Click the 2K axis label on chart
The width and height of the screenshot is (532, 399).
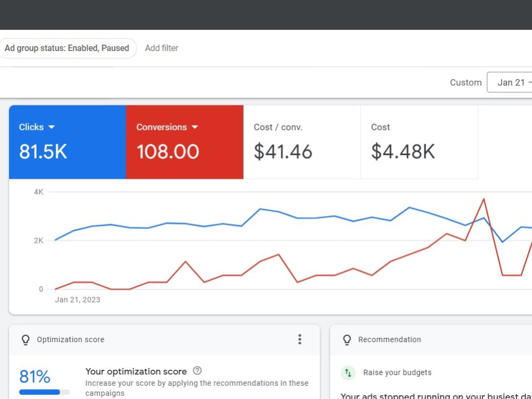pos(39,240)
